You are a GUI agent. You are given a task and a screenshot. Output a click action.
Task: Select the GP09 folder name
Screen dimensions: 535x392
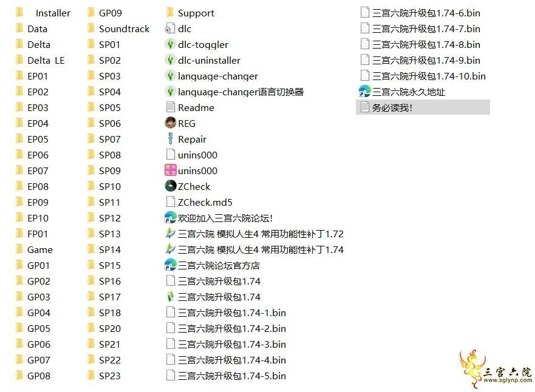click(110, 13)
